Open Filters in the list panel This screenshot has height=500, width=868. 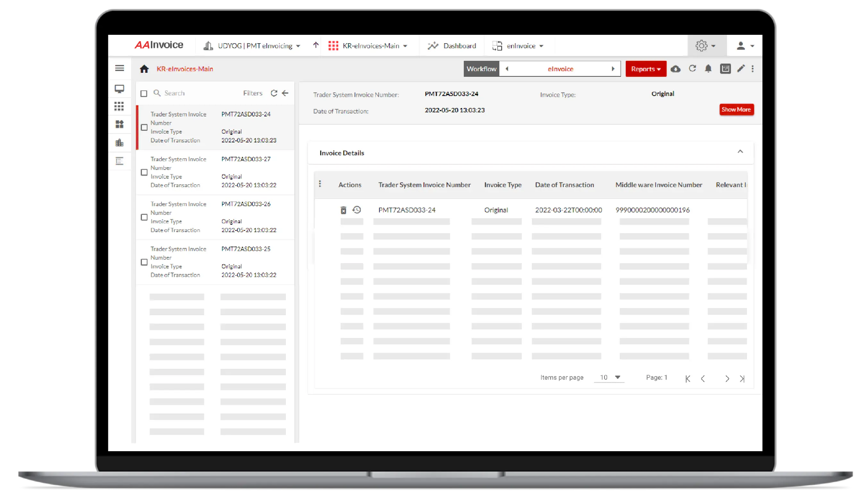tap(253, 93)
